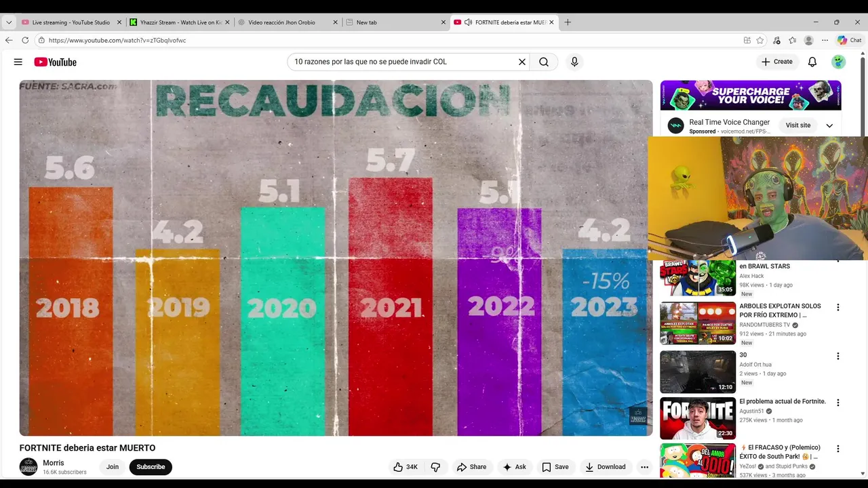Viewport: 868px width, 488px height.
Task: Open the YouTube account avatar menu
Action: pos(840,62)
